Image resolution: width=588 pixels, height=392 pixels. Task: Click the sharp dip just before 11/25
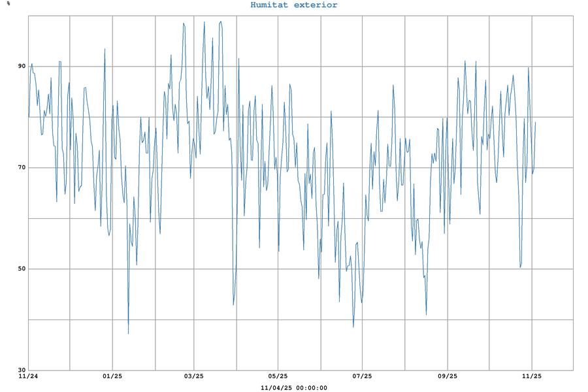[x=520, y=267]
